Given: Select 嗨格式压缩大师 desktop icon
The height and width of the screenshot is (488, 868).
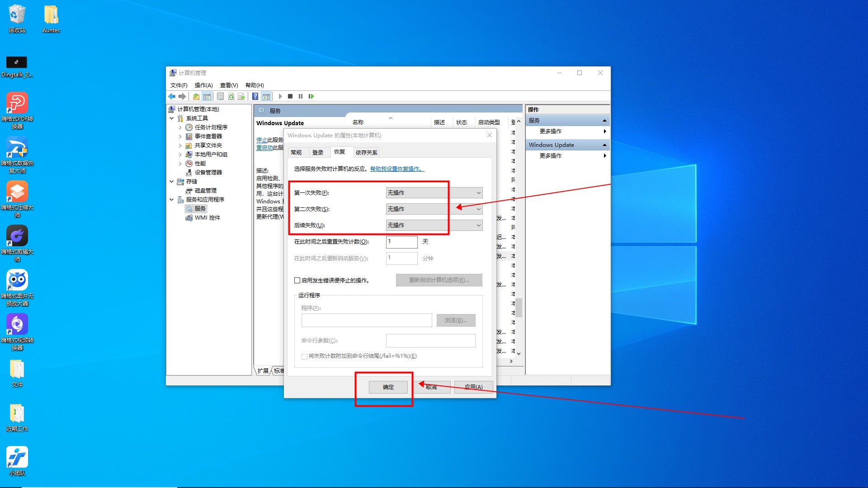Looking at the screenshot, I should 17,199.
